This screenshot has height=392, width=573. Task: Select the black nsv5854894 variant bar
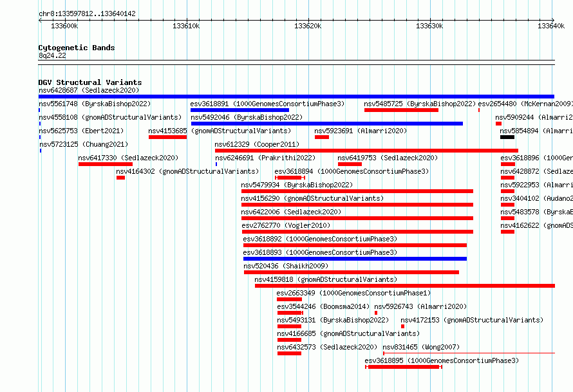(507, 137)
